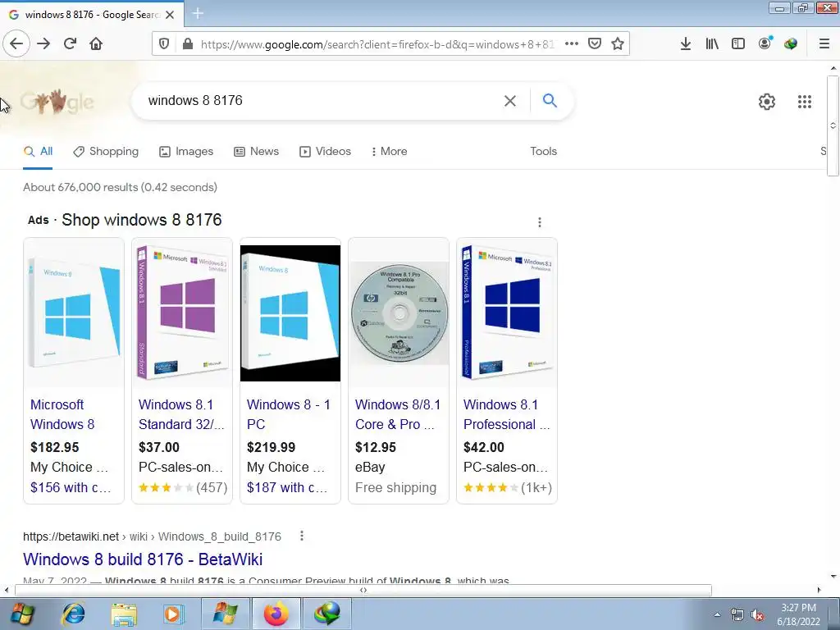Click the $156 with code offer text
This screenshot has width=840, height=630.
tap(71, 487)
